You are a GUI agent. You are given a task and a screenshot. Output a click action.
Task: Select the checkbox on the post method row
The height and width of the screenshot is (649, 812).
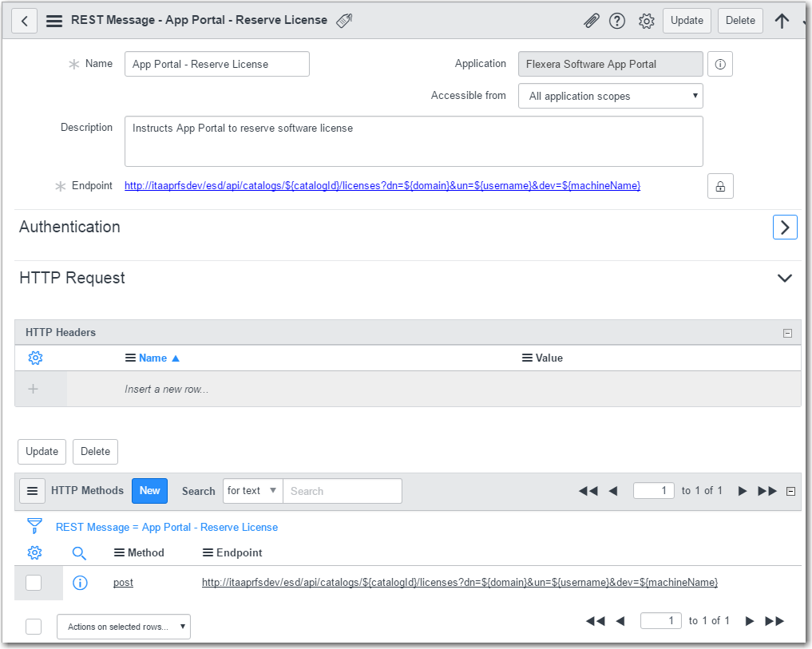click(x=34, y=582)
